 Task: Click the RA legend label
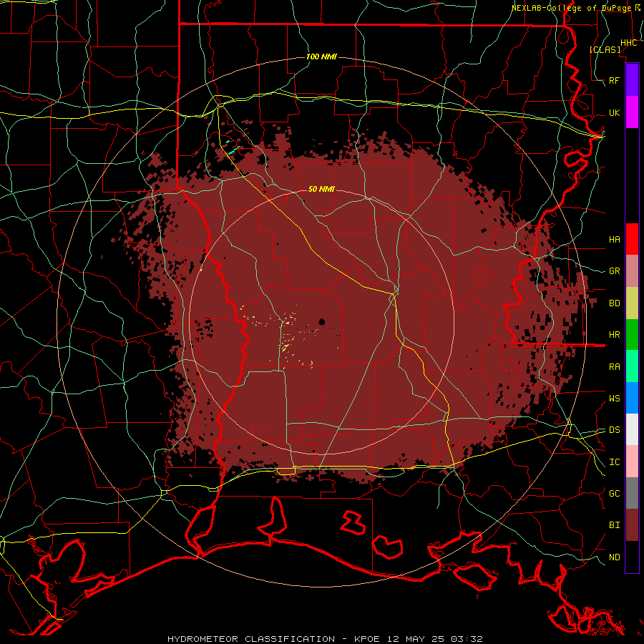tap(614, 367)
